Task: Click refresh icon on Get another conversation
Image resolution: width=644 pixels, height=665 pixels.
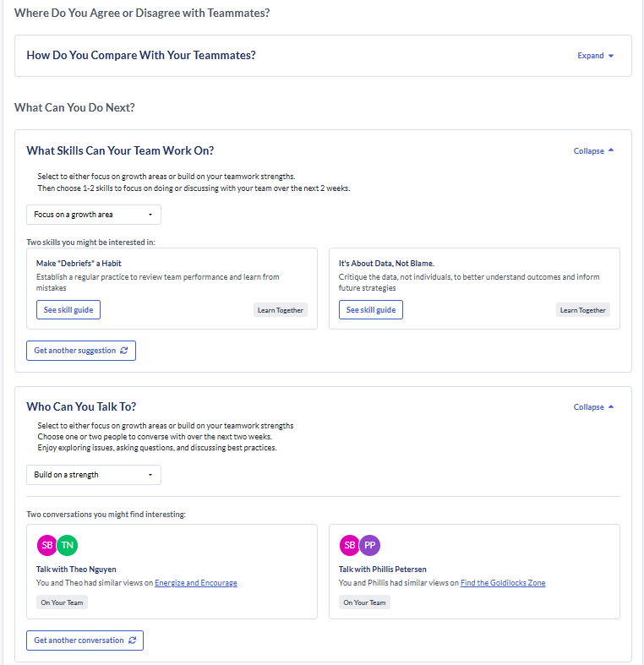Action: tap(132, 640)
